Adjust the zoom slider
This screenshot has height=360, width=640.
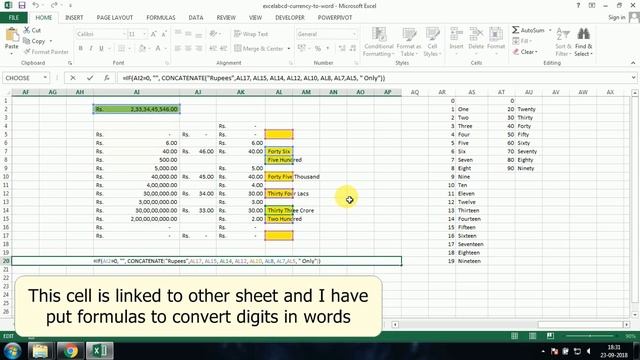[590, 336]
